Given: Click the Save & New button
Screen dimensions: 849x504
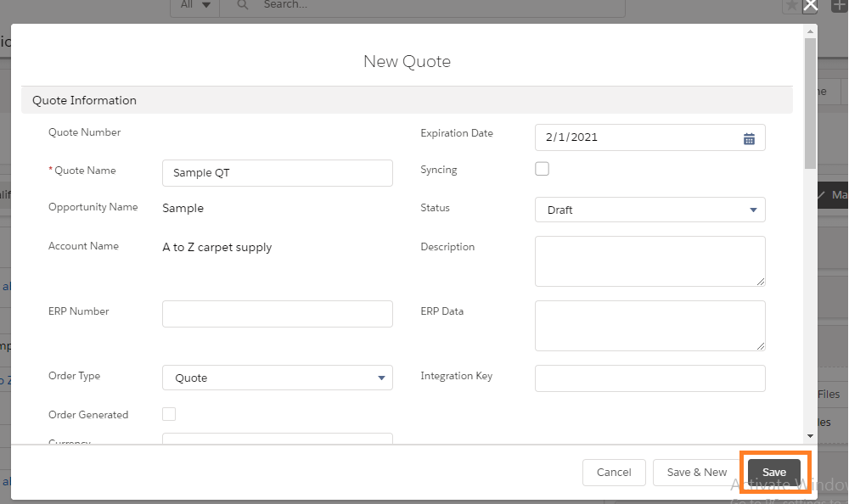Looking at the screenshot, I should tap(697, 473).
